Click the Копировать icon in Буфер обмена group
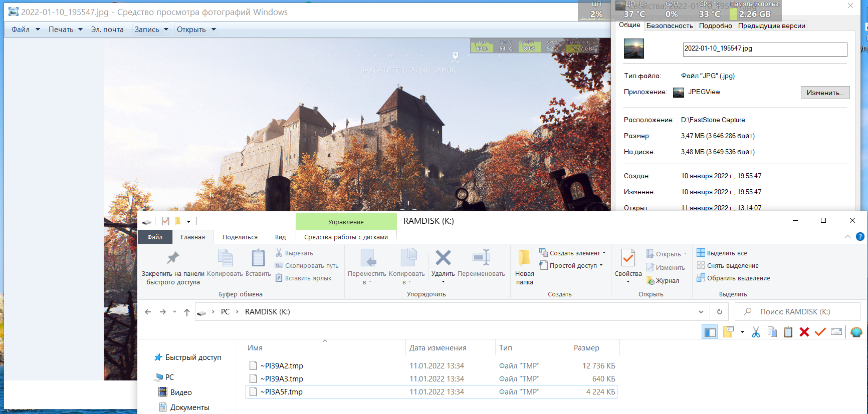868x414 pixels. click(x=225, y=263)
